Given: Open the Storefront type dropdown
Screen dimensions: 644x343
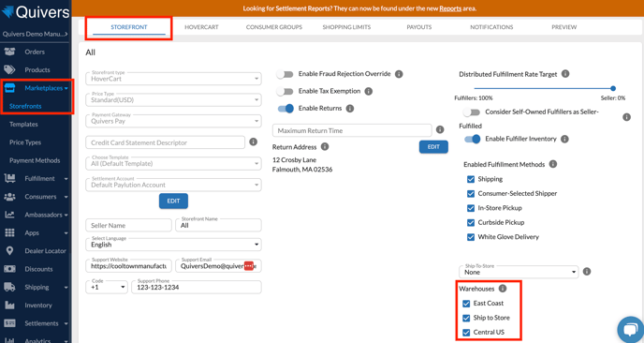Looking at the screenshot, I should [x=173, y=78].
